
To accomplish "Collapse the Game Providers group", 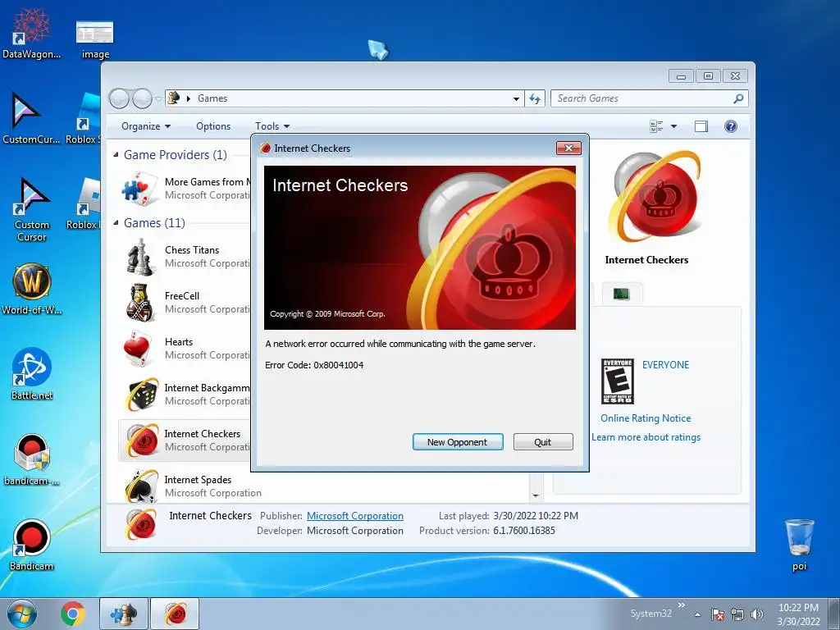I will click(x=116, y=155).
